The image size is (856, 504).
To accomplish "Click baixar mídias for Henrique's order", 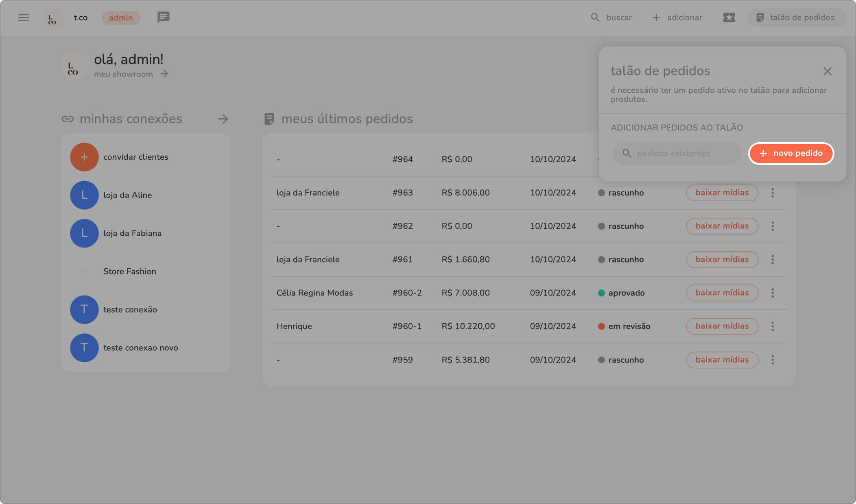I will (x=722, y=326).
